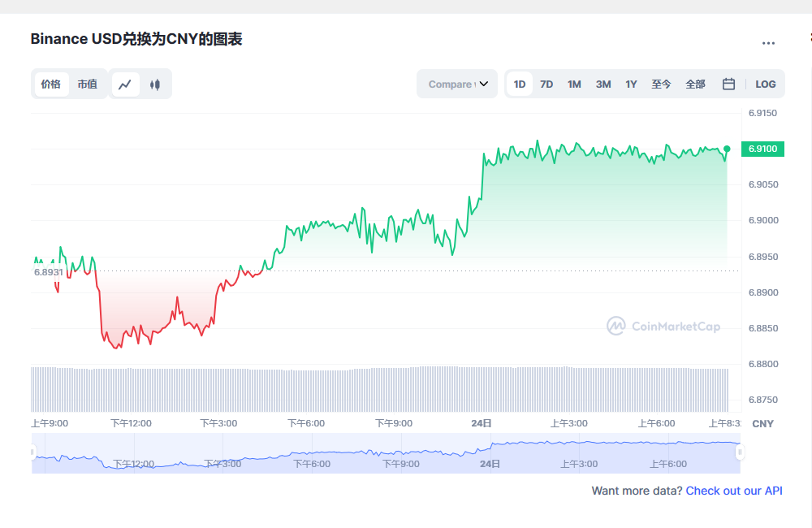This screenshot has height=528, width=812.
Task: Select the 1M time range
Action: pos(574,84)
